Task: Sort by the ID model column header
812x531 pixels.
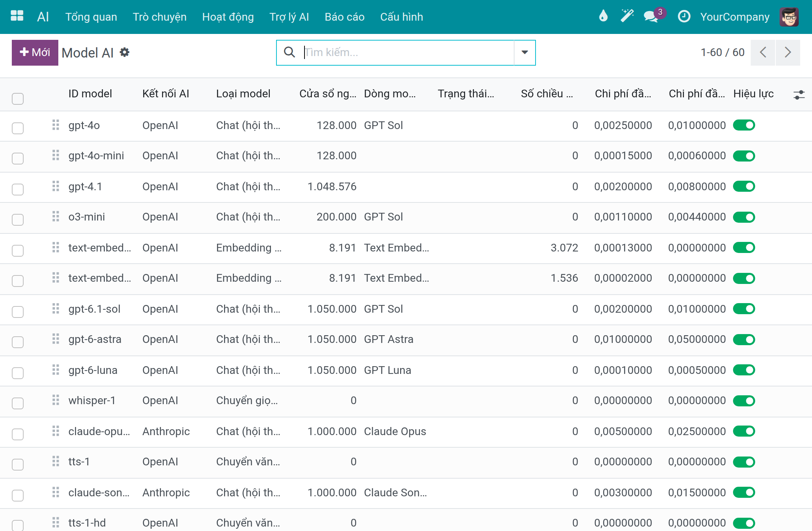Action: coord(90,94)
